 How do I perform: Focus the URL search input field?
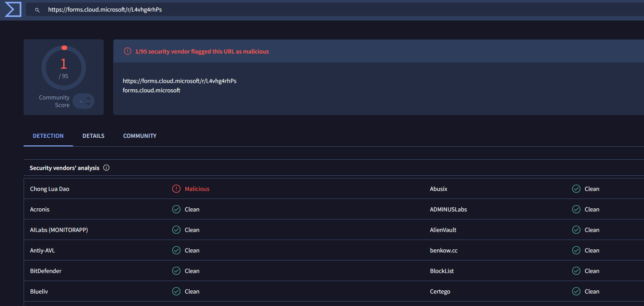point(334,10)
